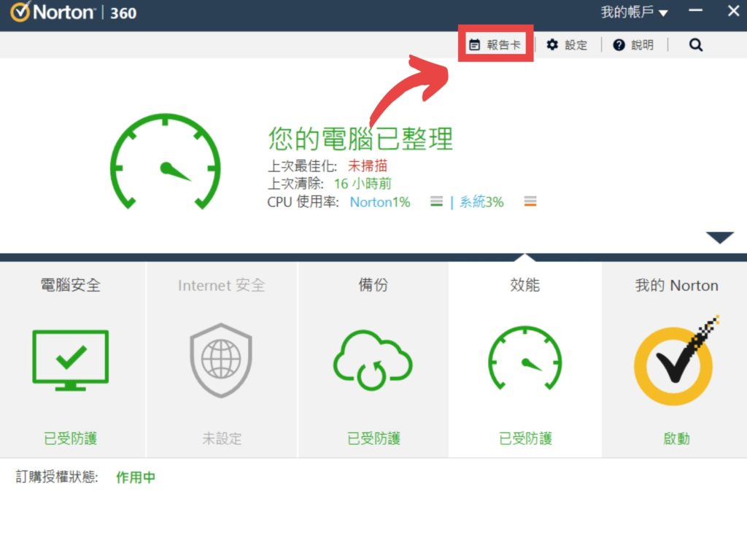
Task: Click 已受防護 under 備份
Action: 373,438
